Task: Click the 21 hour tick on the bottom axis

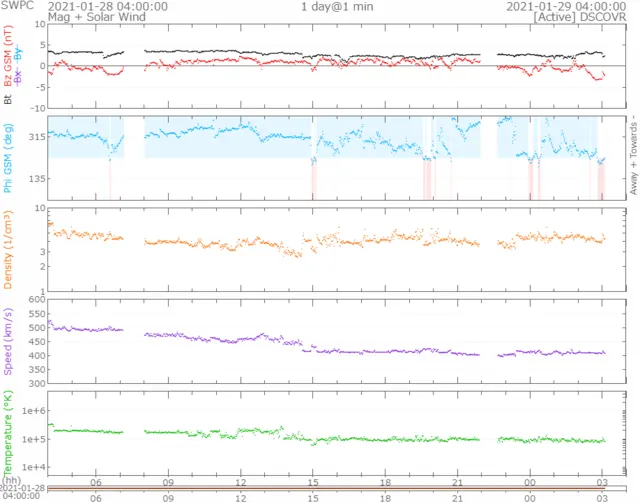Action: pos(457,498)
